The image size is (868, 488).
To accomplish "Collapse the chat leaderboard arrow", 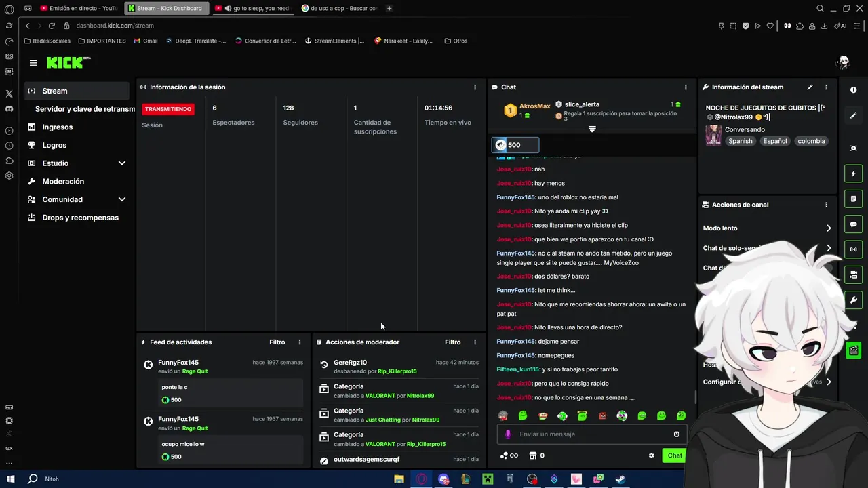I will click(592, 129).
